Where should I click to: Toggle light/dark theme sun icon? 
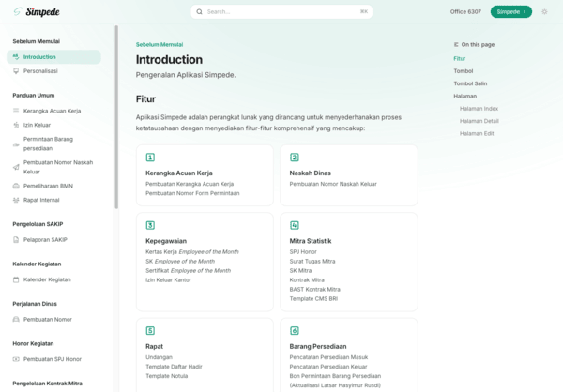tap(544, 12)
